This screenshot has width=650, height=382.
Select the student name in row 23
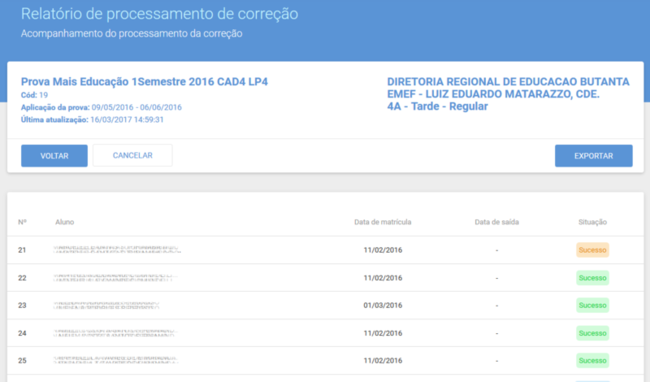(x=107, y=305)
